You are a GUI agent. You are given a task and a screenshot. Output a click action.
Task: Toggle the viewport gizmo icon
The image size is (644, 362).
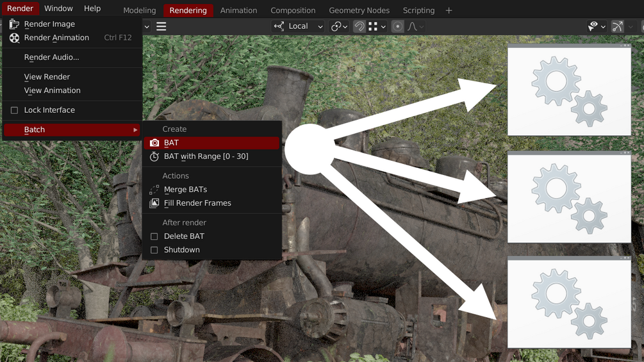coord(617,26)
